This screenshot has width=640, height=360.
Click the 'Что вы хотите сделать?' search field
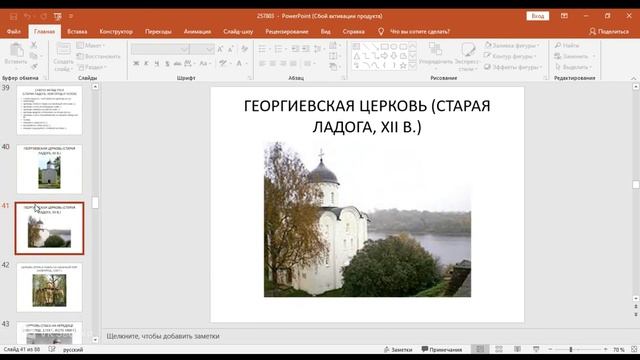[x=420, y=31]
